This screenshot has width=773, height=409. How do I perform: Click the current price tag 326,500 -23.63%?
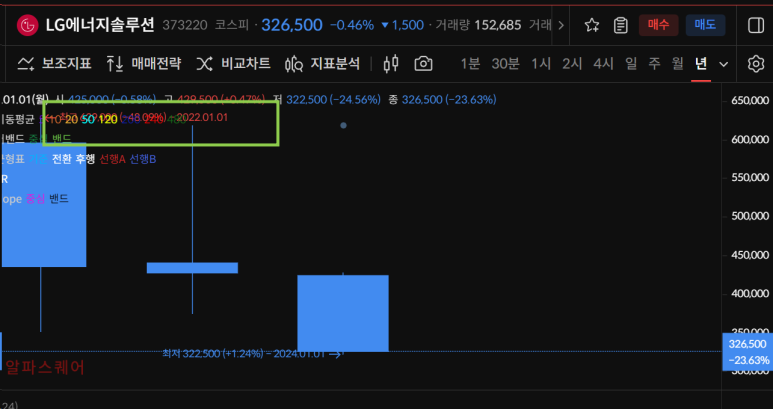[x=747, y=352]
